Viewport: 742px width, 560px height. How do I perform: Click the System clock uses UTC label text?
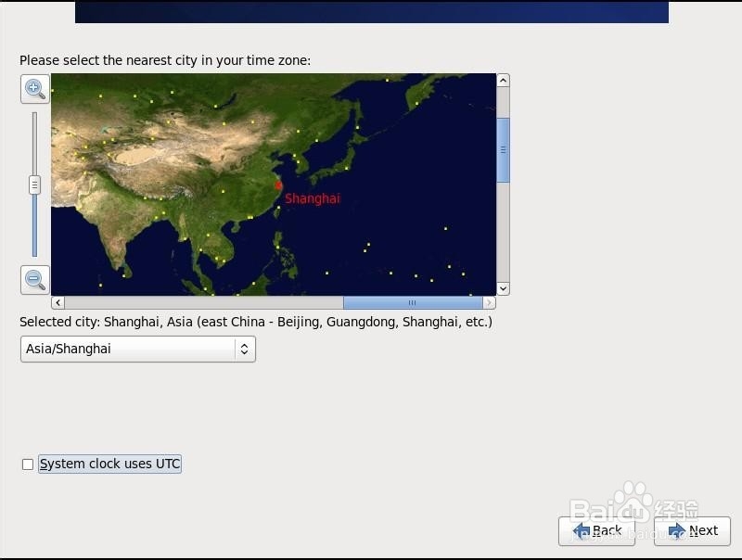pyautogui.click(x=109, y=464)
